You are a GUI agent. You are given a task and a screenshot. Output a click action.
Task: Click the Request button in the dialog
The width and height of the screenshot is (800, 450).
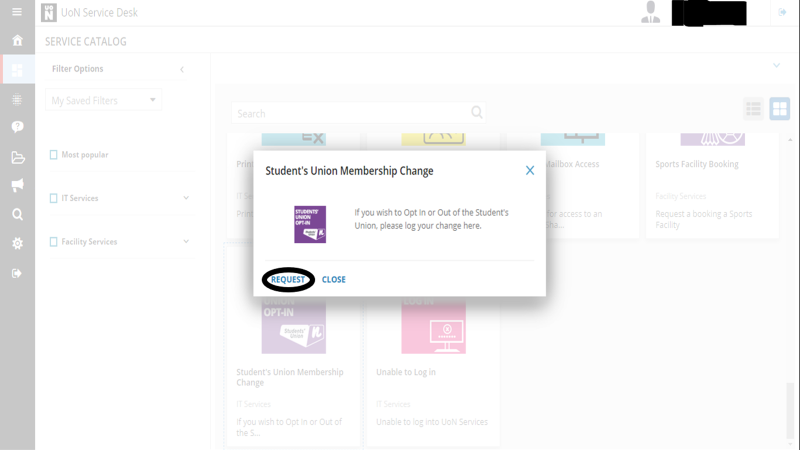288,280
